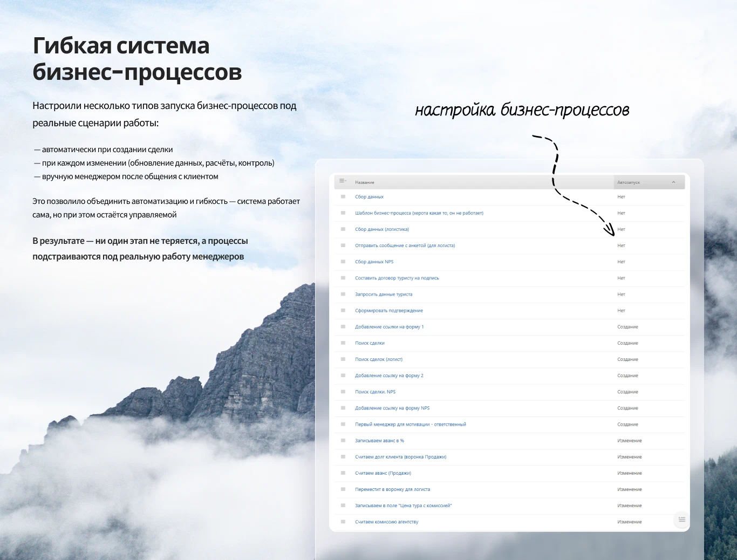The image size is (737, 560).
Task: Open Первый менеджер для мотивации - ответственный
Action: pyautogui.click(x=410, y=425)
